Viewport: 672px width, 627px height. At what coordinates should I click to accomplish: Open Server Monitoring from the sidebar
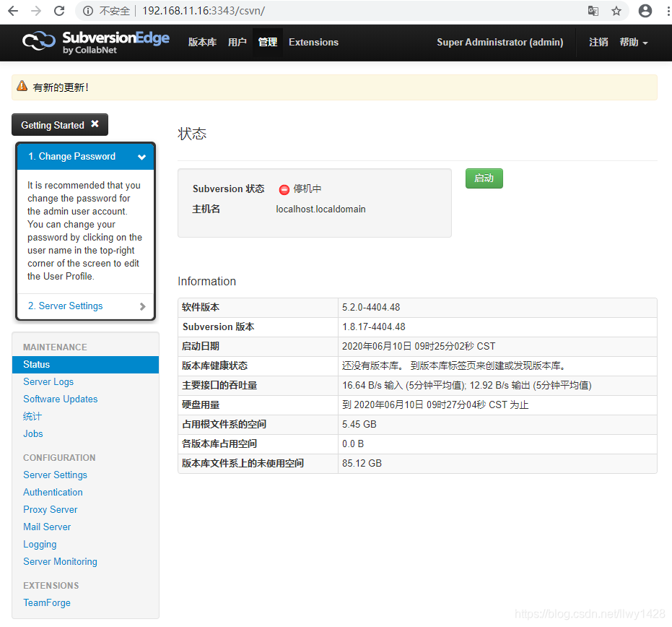[60, 561]
